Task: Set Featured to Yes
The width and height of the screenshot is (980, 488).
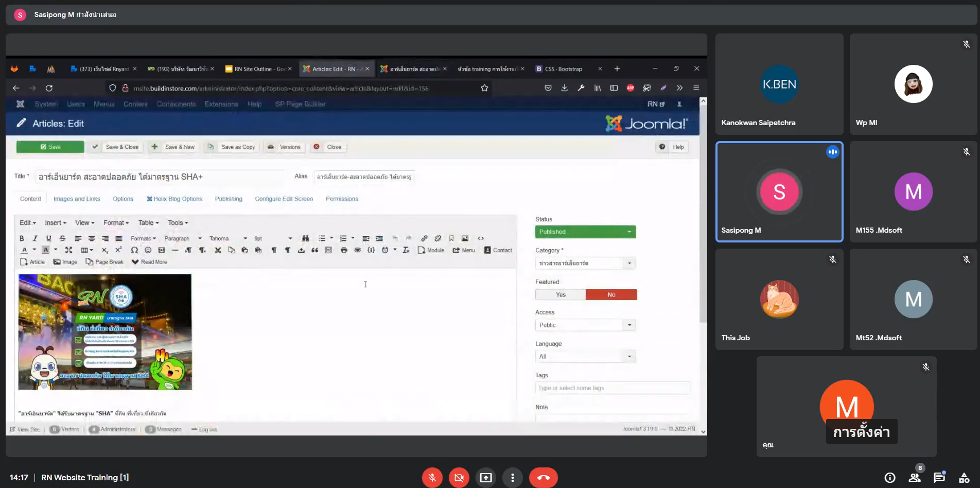Action: tap(561, 294)
